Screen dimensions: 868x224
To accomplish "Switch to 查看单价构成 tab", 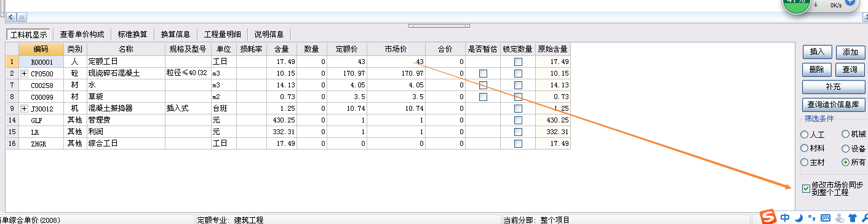I will pos(82,34).
